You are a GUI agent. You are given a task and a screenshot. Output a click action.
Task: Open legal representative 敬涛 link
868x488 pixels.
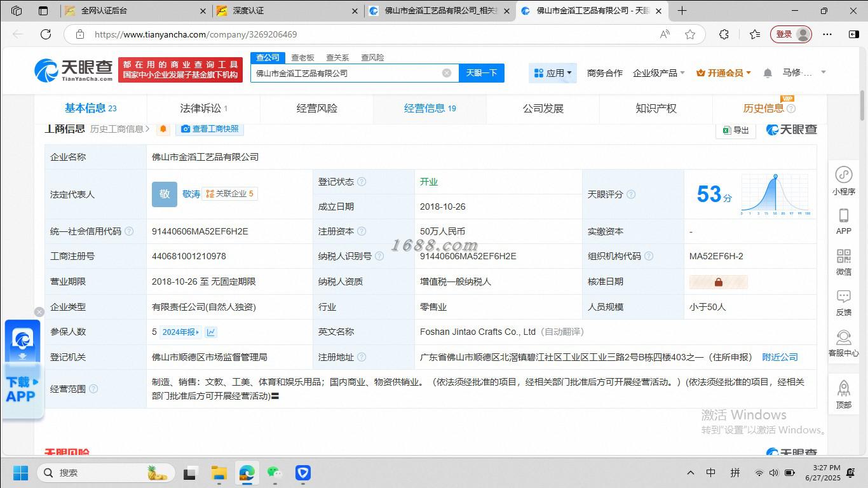click(x=191, y=194)
